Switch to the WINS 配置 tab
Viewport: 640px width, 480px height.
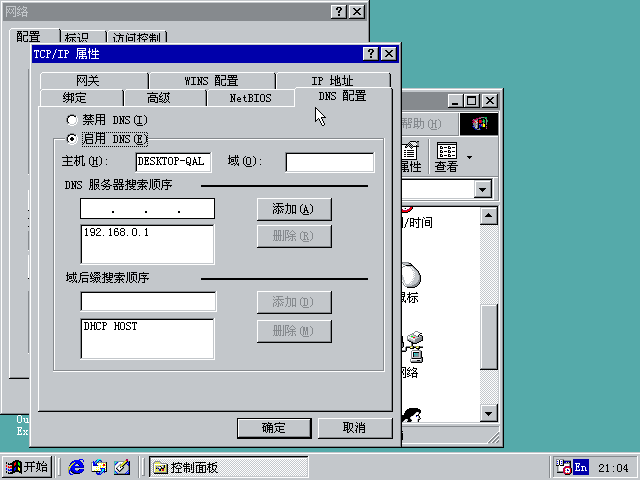(x=211, y=80)
